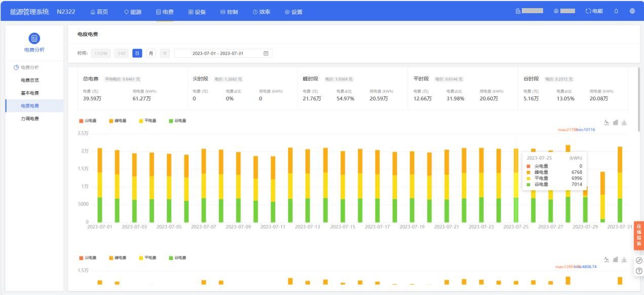Open the user account menu
The width and height of the screenshot is (644, 295).
point(564,11)
